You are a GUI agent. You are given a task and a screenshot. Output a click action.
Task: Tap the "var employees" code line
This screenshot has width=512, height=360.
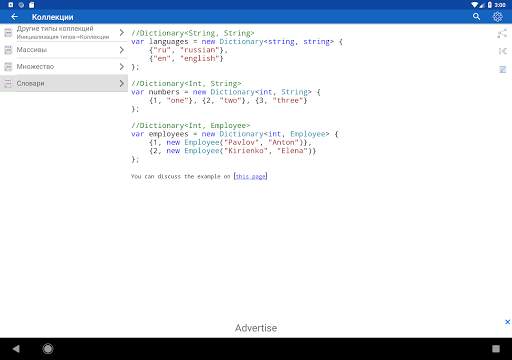(x=235, y=134)
